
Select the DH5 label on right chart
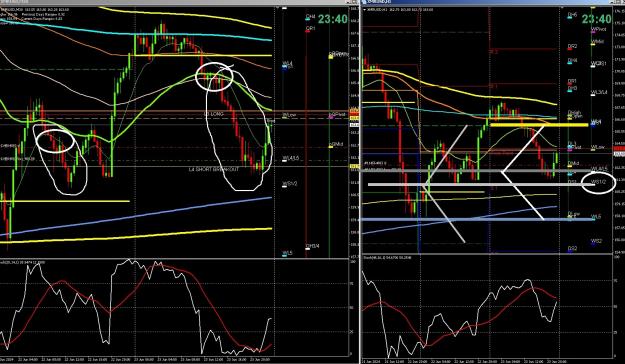(x=573, y=15)
